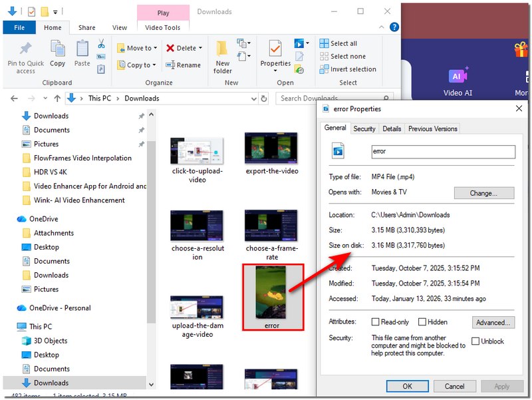Image resolution: width=532 pixels, height=400 pixels.
Task: Switch to the Play tab under Video Tools
Action: click(163, 13)
